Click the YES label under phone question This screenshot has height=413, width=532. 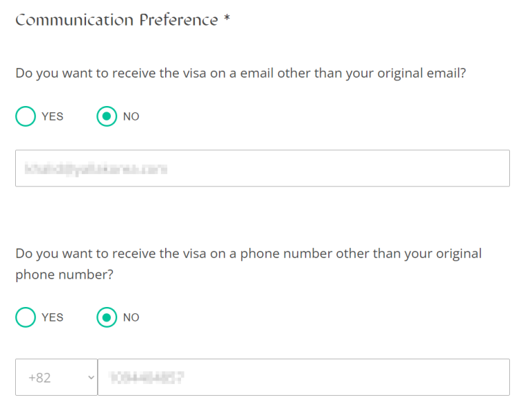(x=52, y=317)
